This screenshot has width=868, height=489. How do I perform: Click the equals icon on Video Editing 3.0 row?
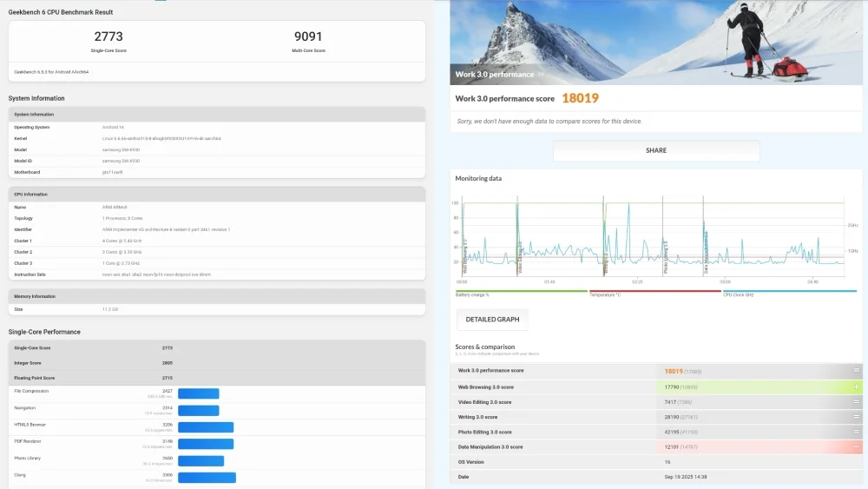857,402
